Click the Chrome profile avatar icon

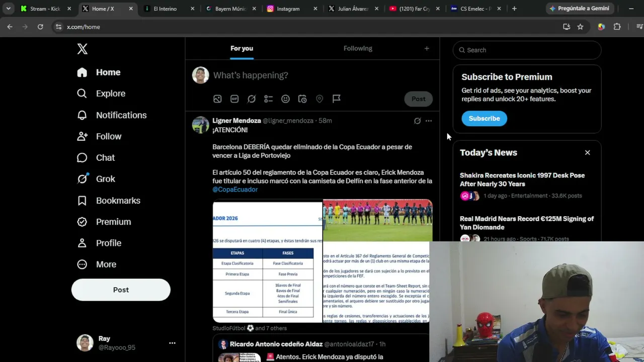[601, 27]
